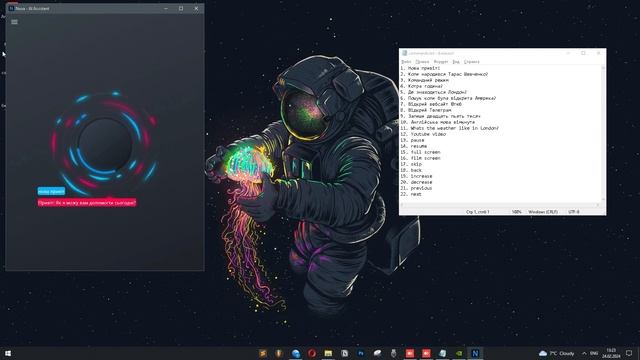
Task: Open File Explorer from the taskbar
Action: coord(328,353)
